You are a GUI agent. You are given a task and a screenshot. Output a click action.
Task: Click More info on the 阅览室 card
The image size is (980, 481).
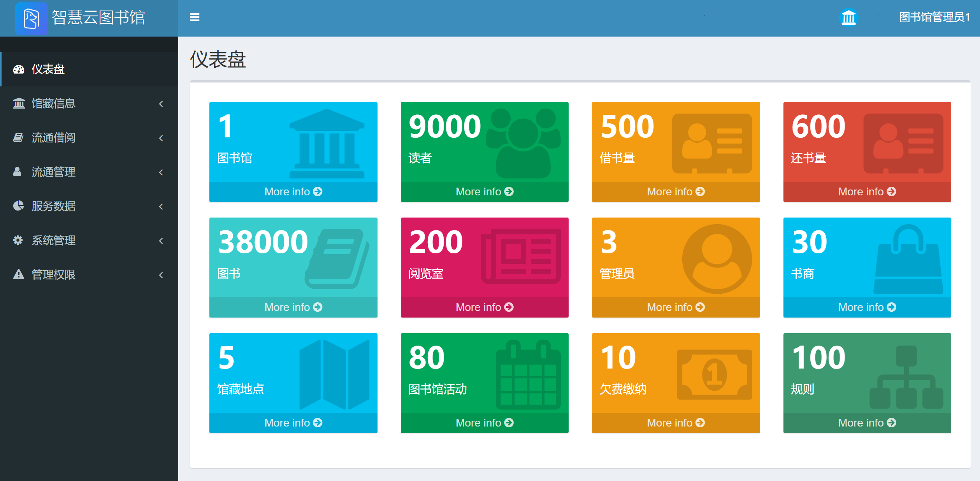click(484, 307)
